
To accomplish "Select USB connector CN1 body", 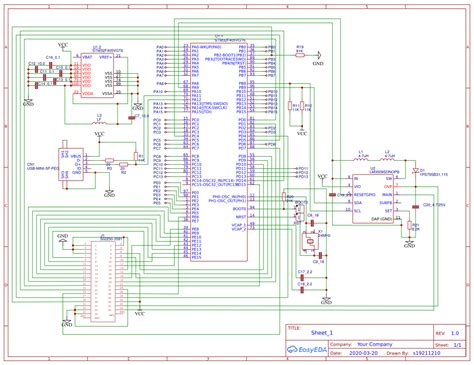I will (71, 165).
